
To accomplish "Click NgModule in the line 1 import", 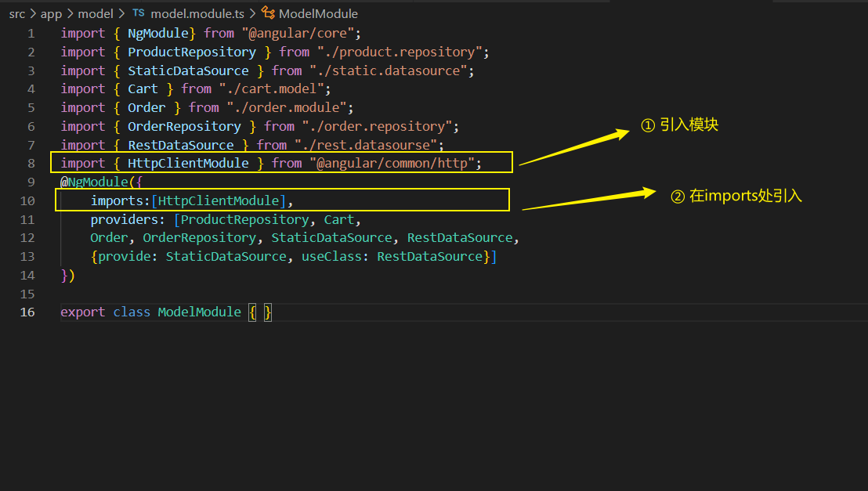I will click(158, 33).
